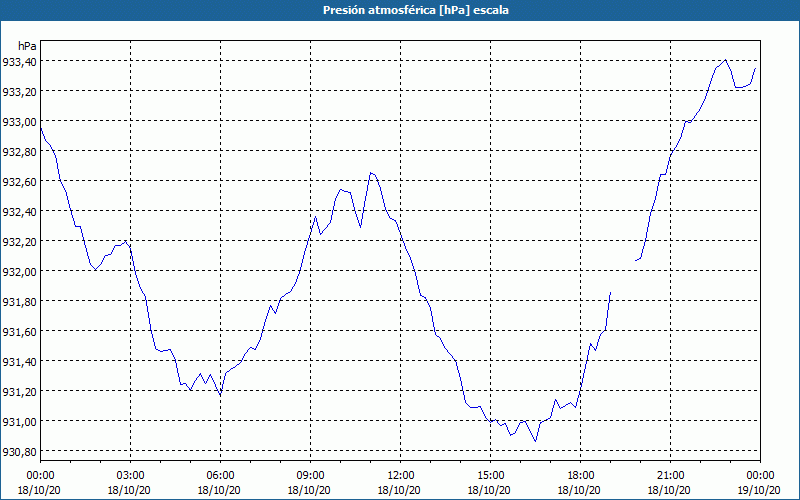
Task: Click the 932,40 y-axis value
Action: point(19,212)
